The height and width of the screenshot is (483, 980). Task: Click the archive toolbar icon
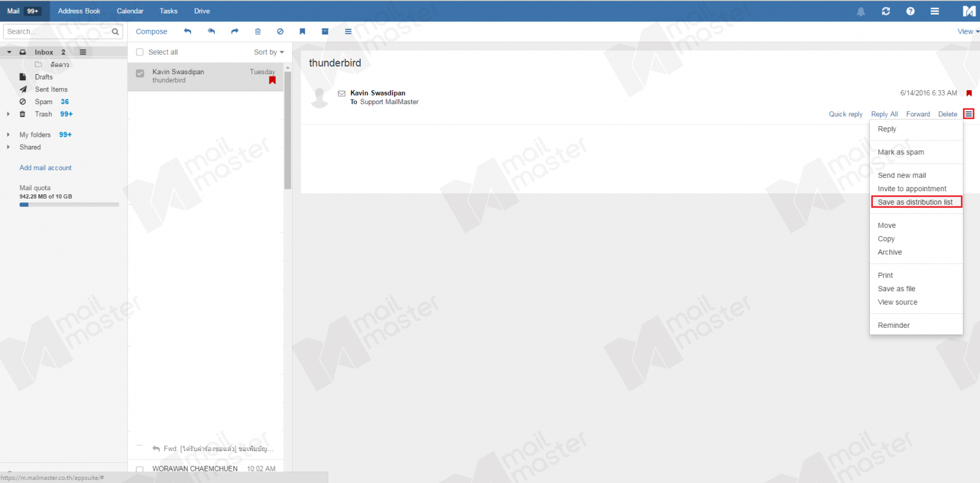(325, 31)
